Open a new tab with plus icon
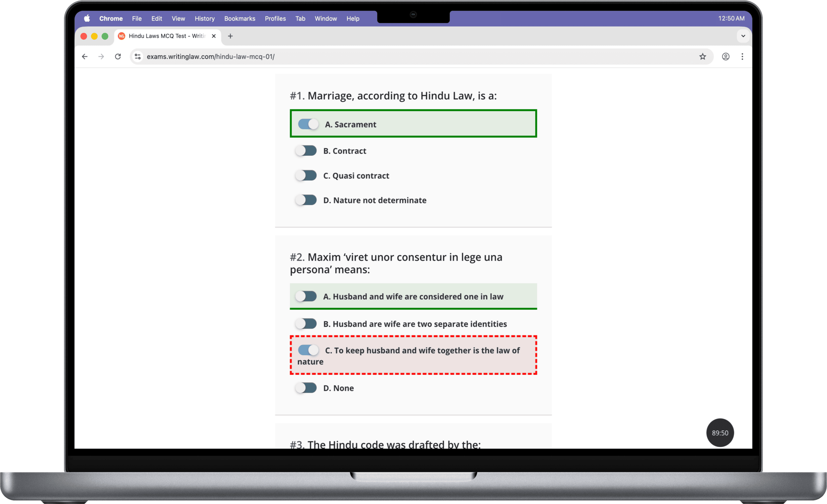The image size is (827, 504). (230, 36)
